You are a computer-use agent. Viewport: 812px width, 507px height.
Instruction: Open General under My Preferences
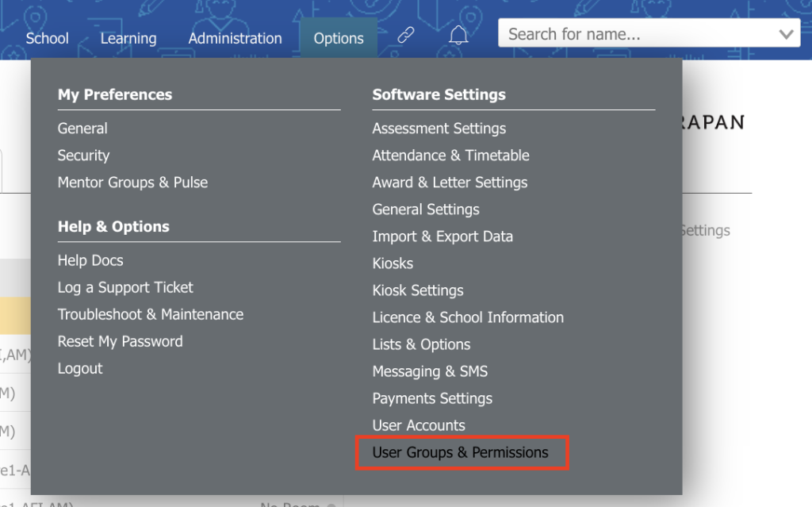pos(82,129)
